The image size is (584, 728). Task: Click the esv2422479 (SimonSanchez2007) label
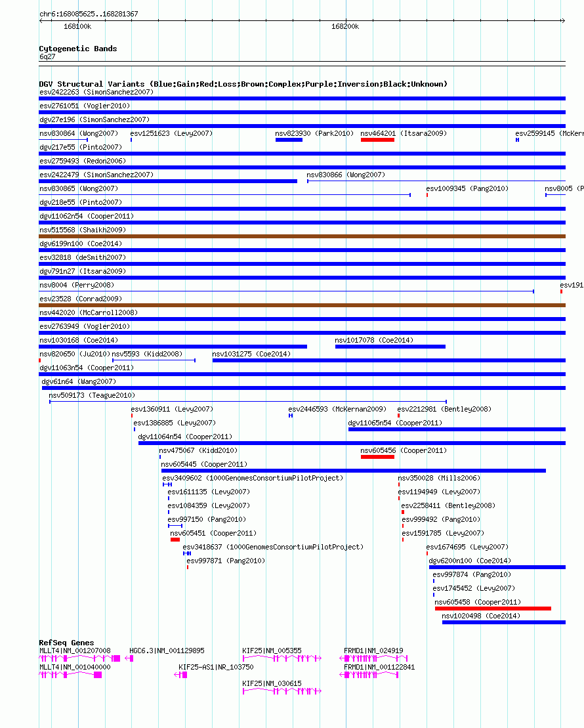pyautogui.click(x=96, y=175)
